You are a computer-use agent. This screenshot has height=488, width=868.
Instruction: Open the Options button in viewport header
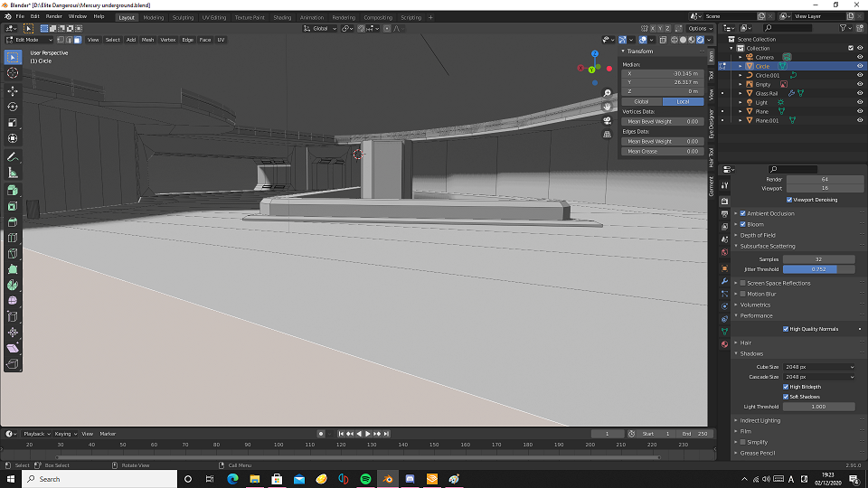coord(700,28)
